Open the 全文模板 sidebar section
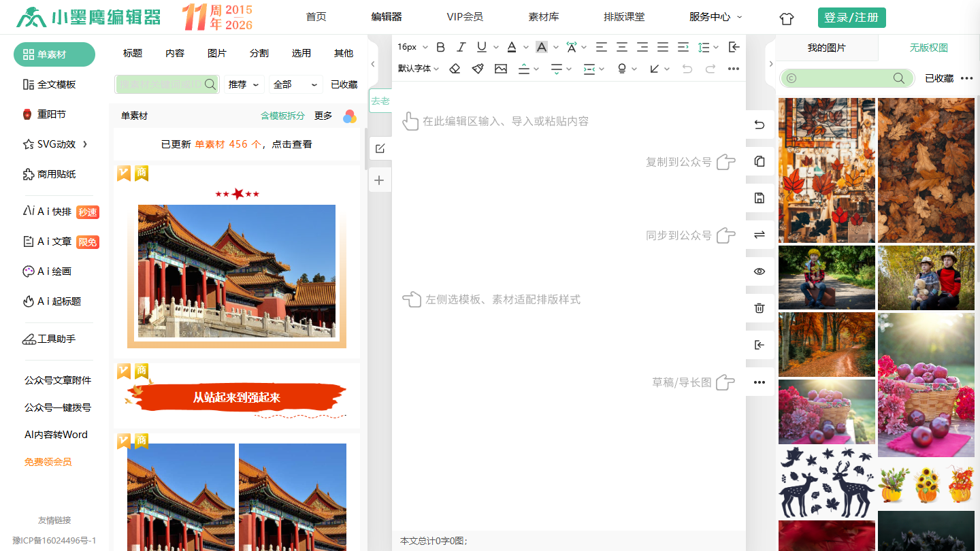This screenshot has height=551, width=980. click(50, 84)
